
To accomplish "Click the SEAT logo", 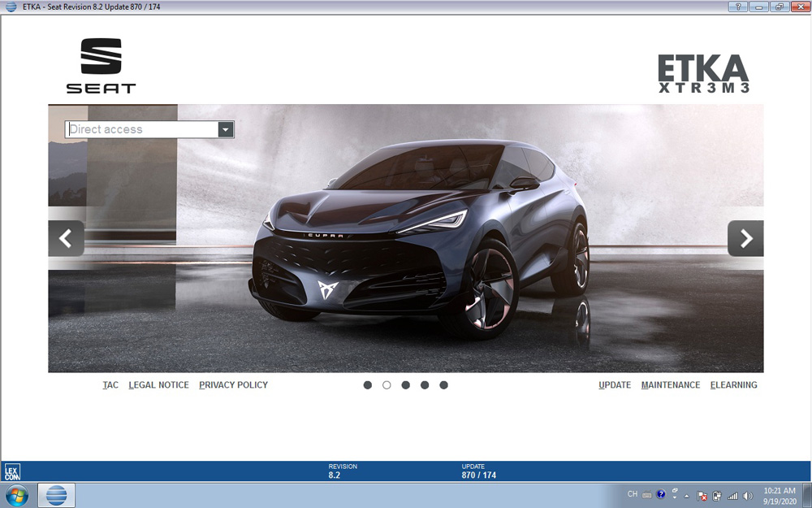I will [x=101, y=66].
